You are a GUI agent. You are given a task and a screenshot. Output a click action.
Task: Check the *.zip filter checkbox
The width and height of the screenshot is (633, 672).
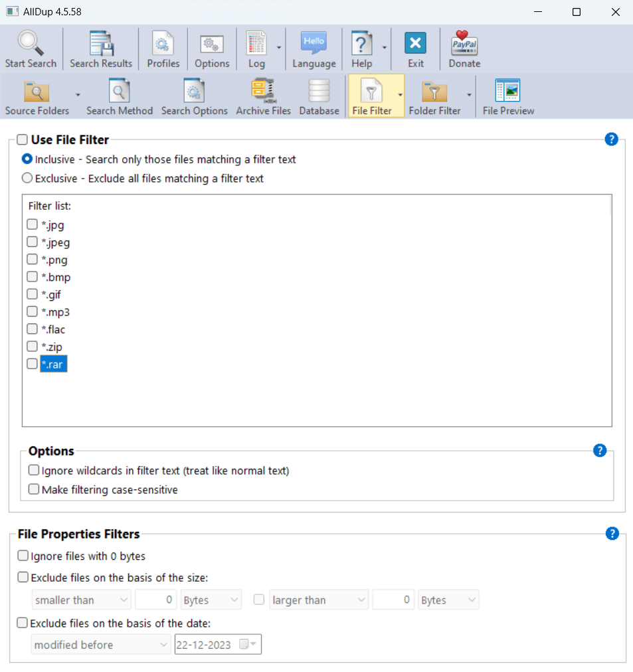click(32, 346)
